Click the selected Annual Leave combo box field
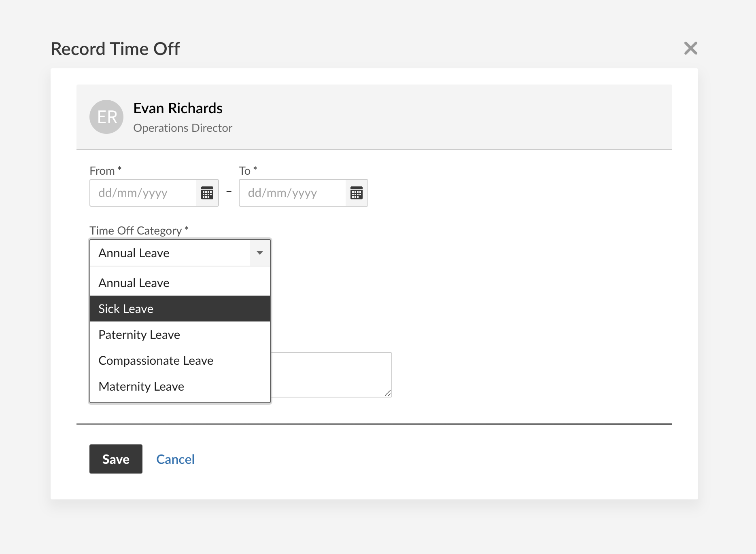 point(170,253)
